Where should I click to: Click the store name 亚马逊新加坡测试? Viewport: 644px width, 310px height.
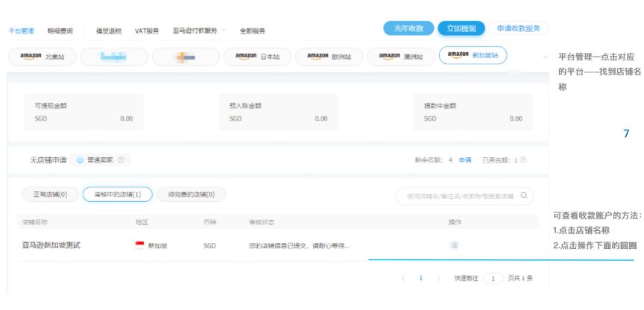[x=51, y=245]
